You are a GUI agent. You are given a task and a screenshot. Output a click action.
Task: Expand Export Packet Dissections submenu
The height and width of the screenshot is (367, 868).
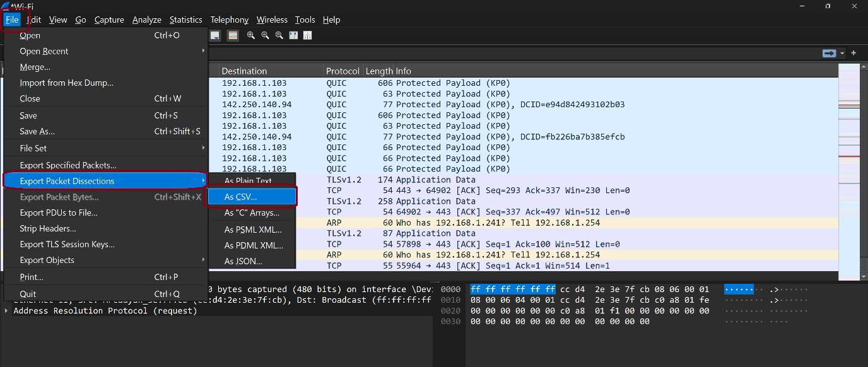tap(106, 181)
